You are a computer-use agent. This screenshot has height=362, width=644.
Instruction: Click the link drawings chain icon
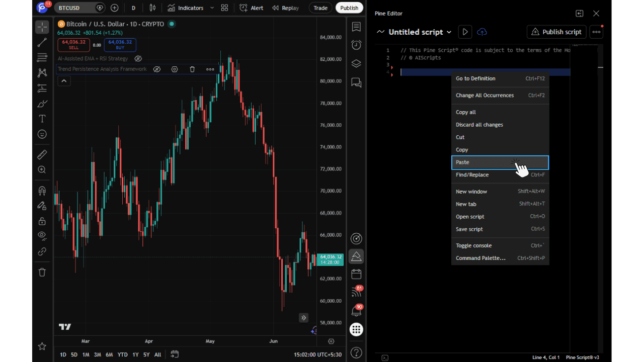tap(42, 251)
